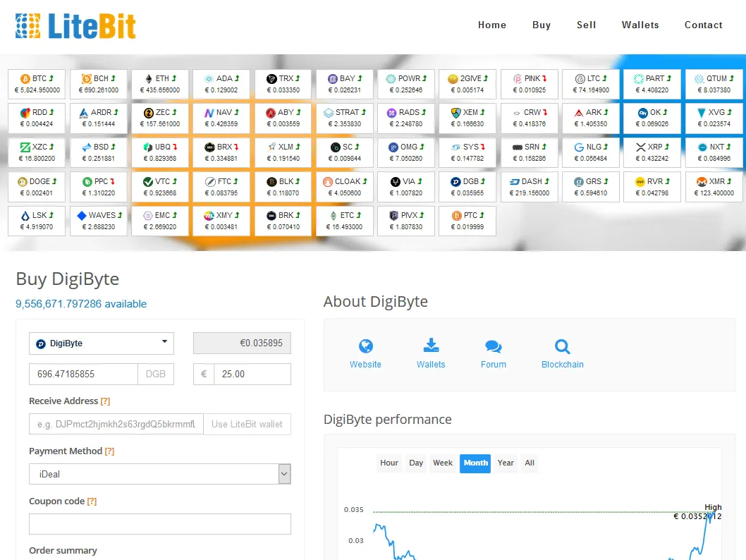Screen dimensions: 746x560
Task: Go to Home menu item
Action: pyautogui.click(x=492, y=25)
